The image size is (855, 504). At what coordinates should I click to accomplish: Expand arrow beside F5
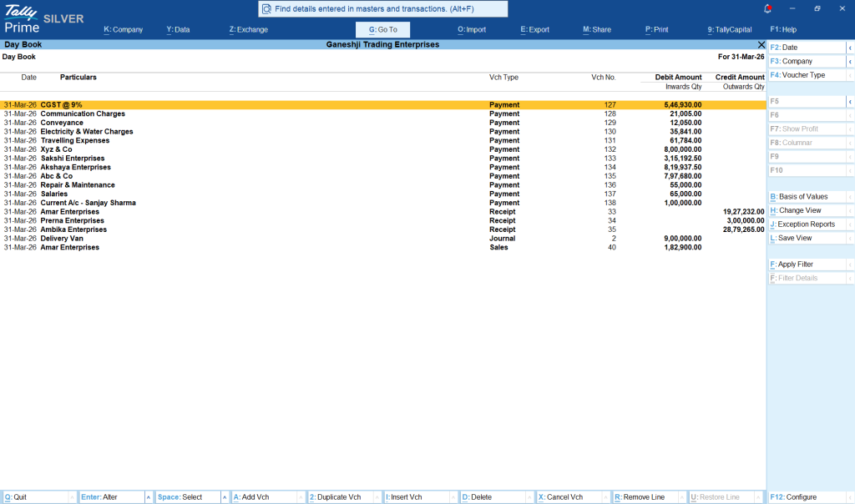850,101
